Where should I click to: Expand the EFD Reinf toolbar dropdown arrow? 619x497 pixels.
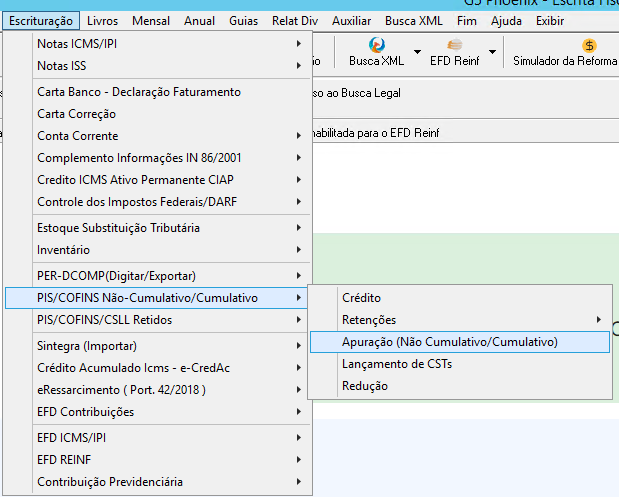[492, 52]
